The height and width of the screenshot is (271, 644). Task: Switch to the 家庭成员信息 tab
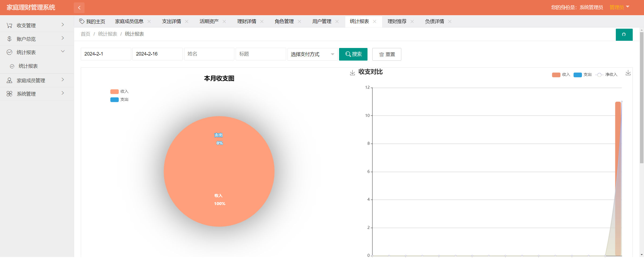coord(129,21)
